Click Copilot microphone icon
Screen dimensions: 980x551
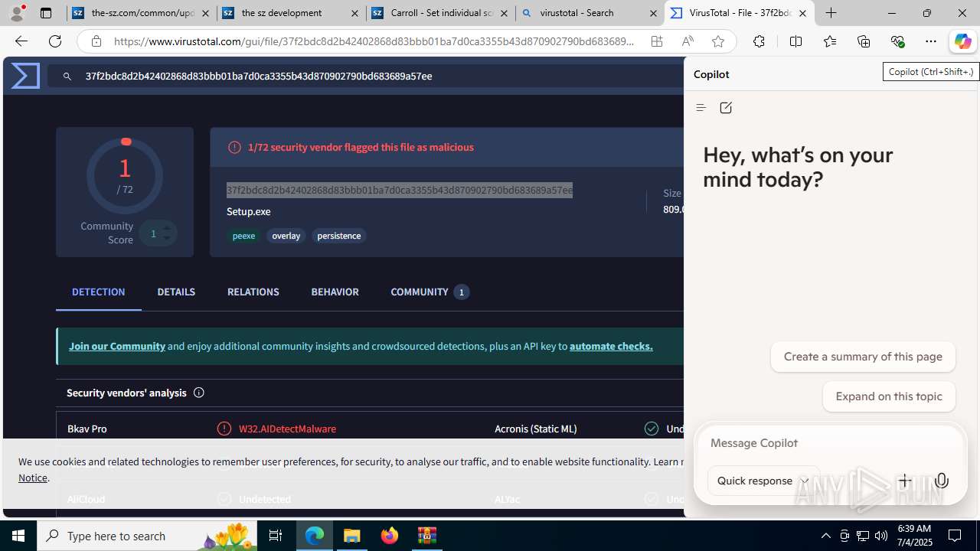click(x=942, y=481)
